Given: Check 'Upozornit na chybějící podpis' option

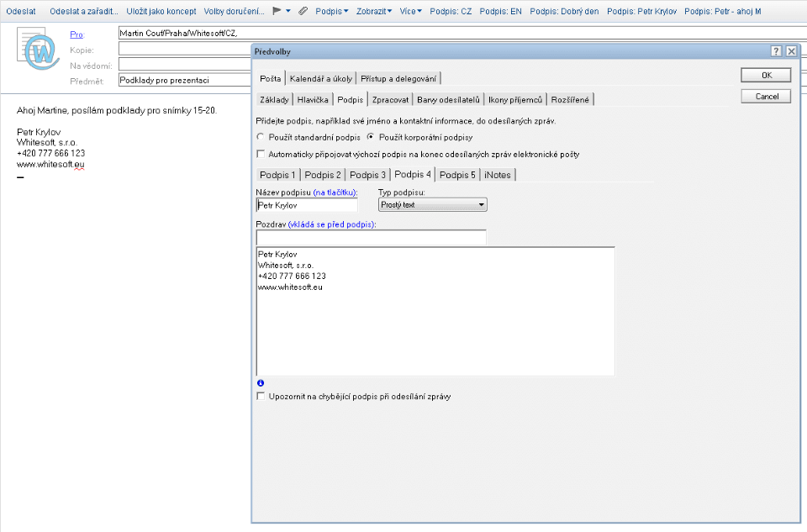Looking at the screenshot, I should click(261, 396).
